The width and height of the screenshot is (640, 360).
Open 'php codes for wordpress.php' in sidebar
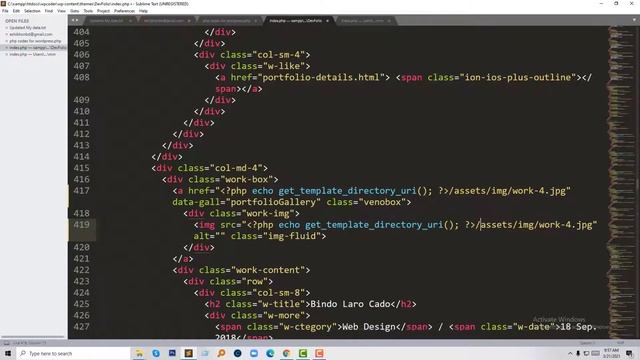[x=35, y=41]
